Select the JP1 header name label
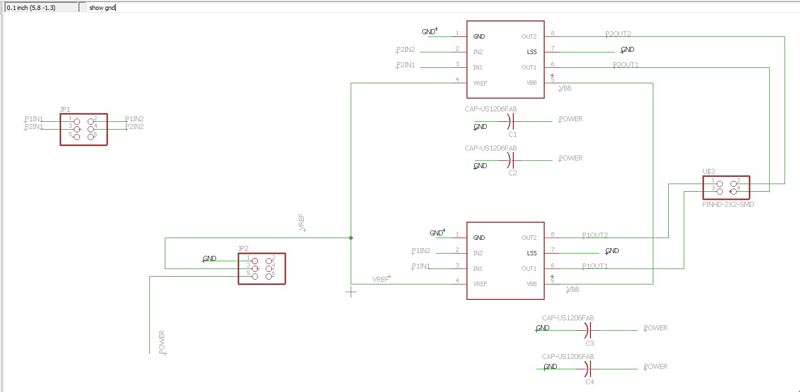800x392 pixels. click(65, 109)
